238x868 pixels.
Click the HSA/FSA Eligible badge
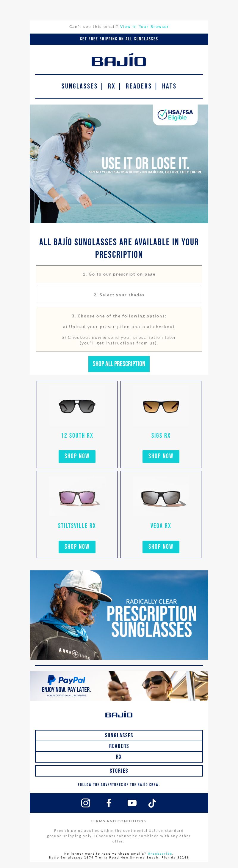[x=175, y=115]
